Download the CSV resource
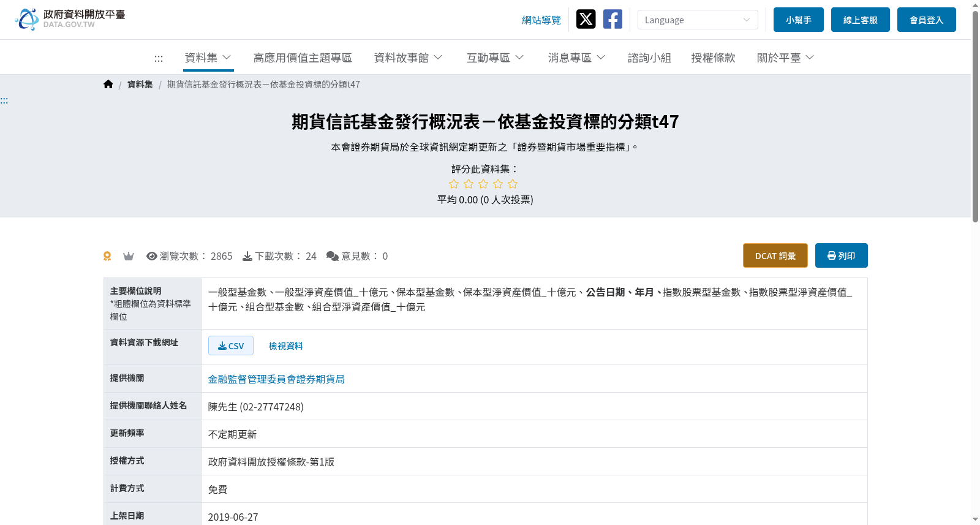 231,346
